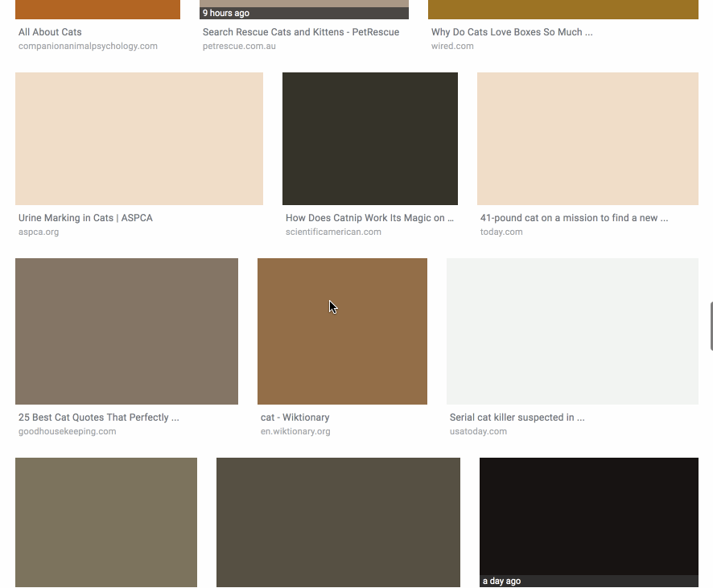This screenshot has width=713, height=588.
Task: Click the vertical scrollbar handle at right edge
Action: tap(711, 326)
